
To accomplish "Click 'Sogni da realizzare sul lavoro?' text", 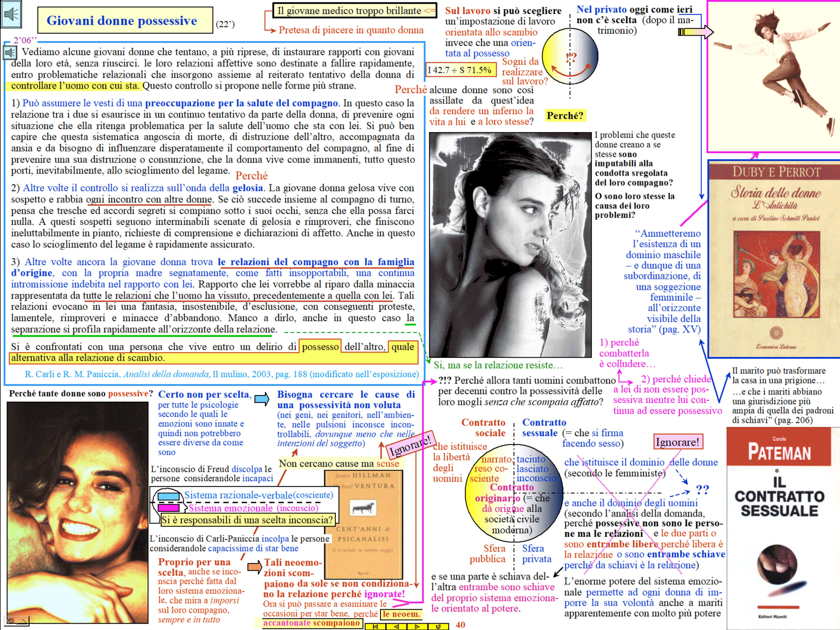I will pyautogui.click(x=524, y=71).
